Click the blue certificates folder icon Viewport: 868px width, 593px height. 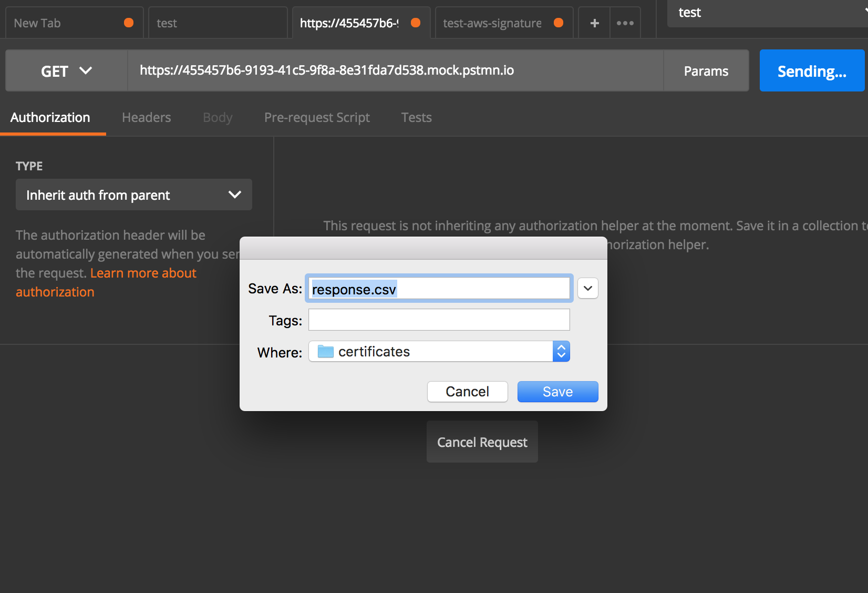pyautogui.click(x=325, y=351)
